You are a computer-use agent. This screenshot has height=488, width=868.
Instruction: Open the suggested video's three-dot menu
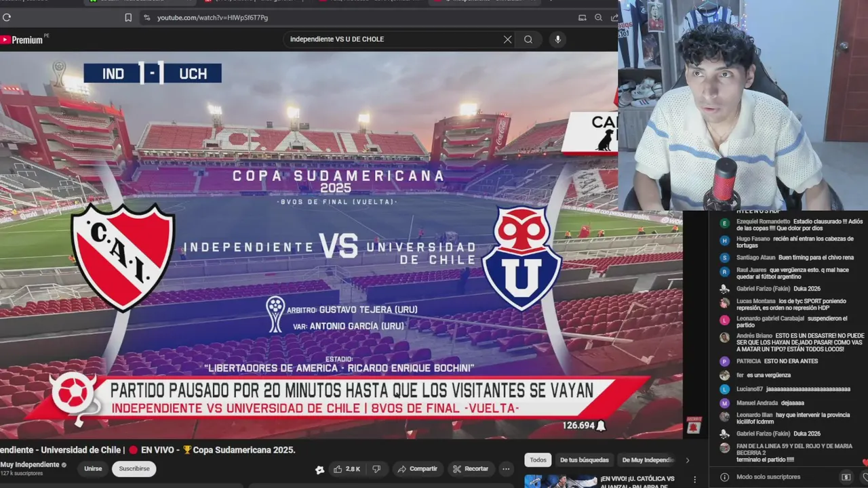point(694,480)
